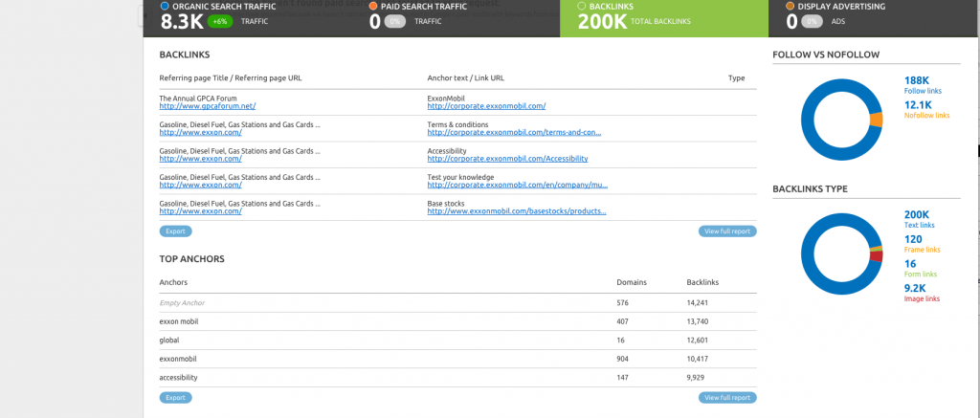The image size is (980, 418).
Task: Select the 'exxonmobil' anchor row in Top Anchors
Action: pos(458,359)
